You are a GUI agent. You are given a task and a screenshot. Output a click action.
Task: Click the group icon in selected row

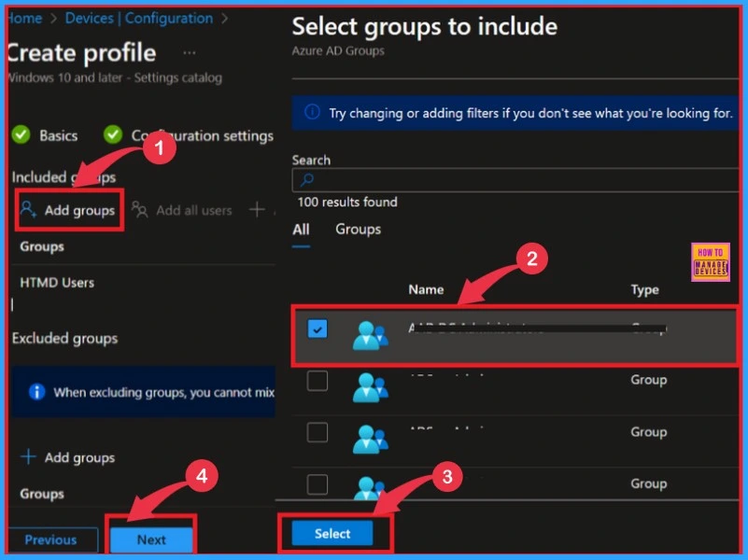(x=370, y=335)
